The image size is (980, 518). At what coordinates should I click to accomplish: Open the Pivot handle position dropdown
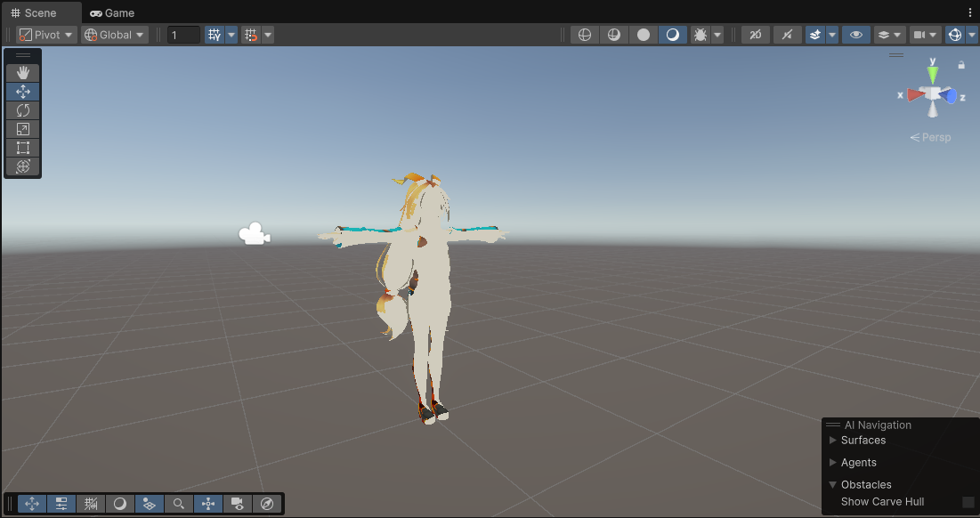tap(46, 35)
